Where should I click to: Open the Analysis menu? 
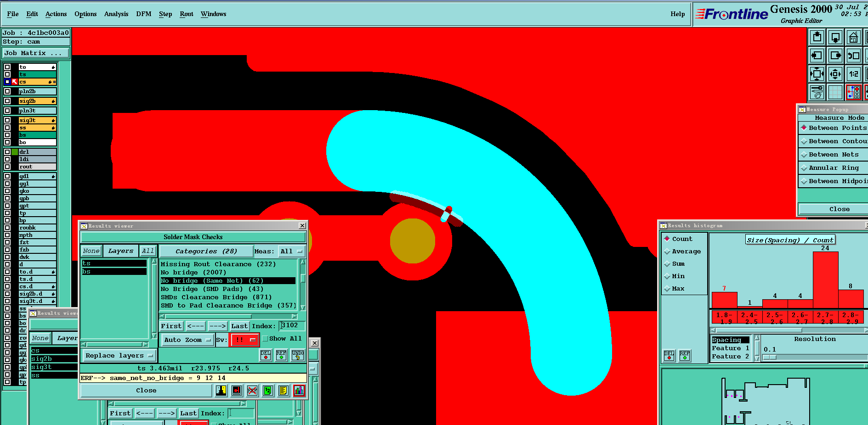116,14
